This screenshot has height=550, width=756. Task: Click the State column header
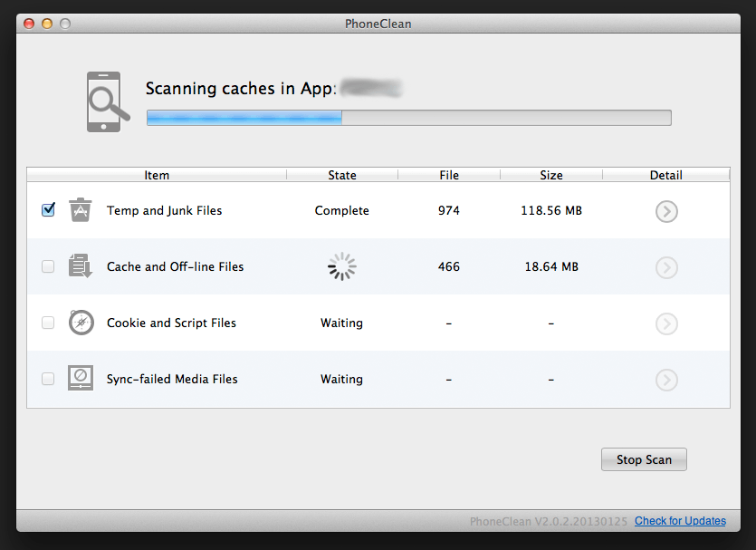[x=342, y=175]
